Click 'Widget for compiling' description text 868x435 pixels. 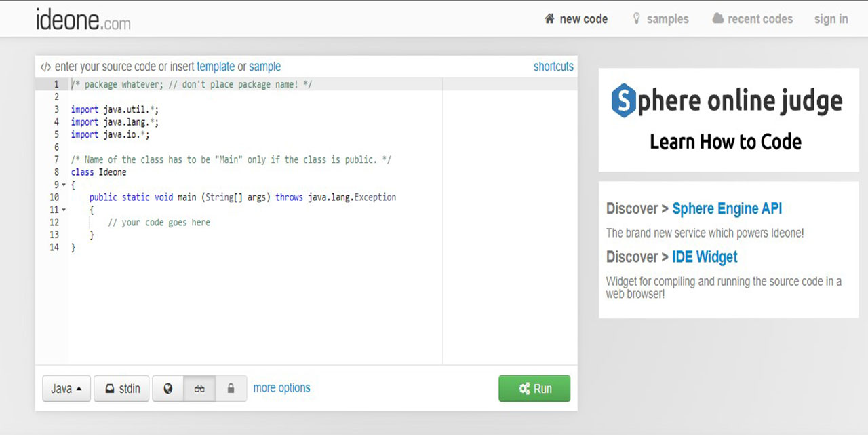[x=724, y=287]
